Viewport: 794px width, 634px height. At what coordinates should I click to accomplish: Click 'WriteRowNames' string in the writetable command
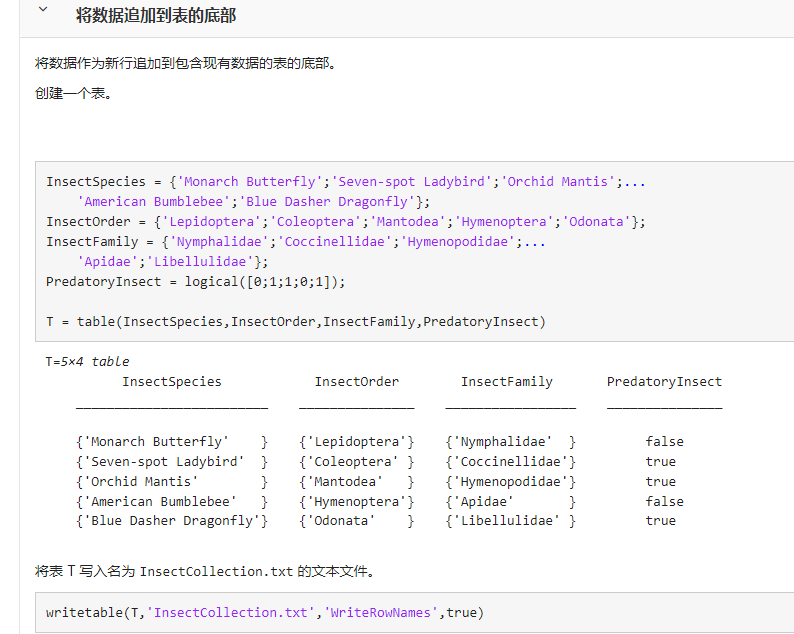click(381, 612)
